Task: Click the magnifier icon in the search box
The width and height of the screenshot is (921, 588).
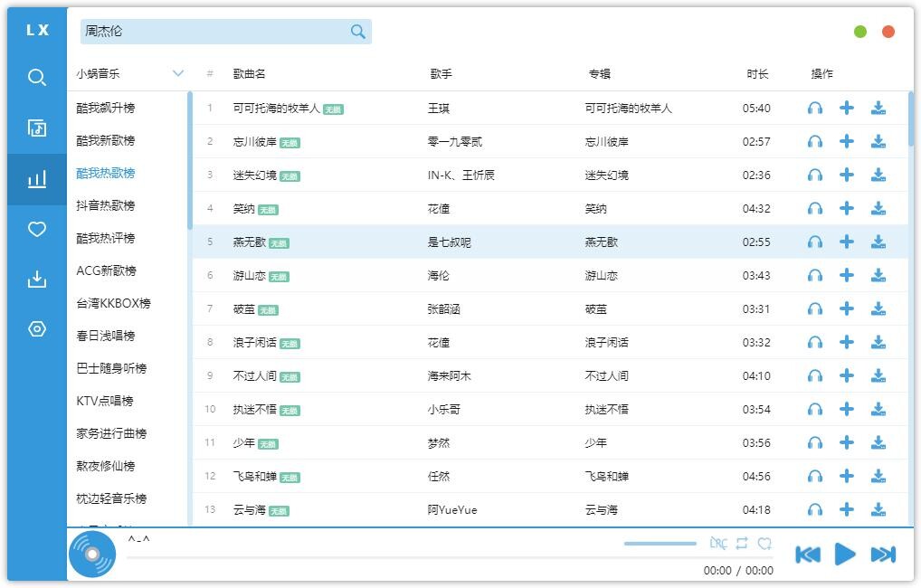Action: (x=358, y=32)
